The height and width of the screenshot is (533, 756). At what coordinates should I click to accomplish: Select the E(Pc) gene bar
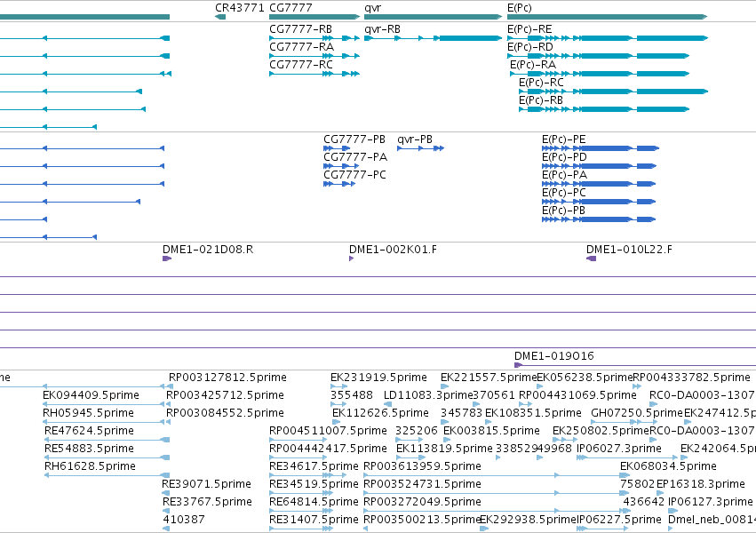[x=608, y=17]
